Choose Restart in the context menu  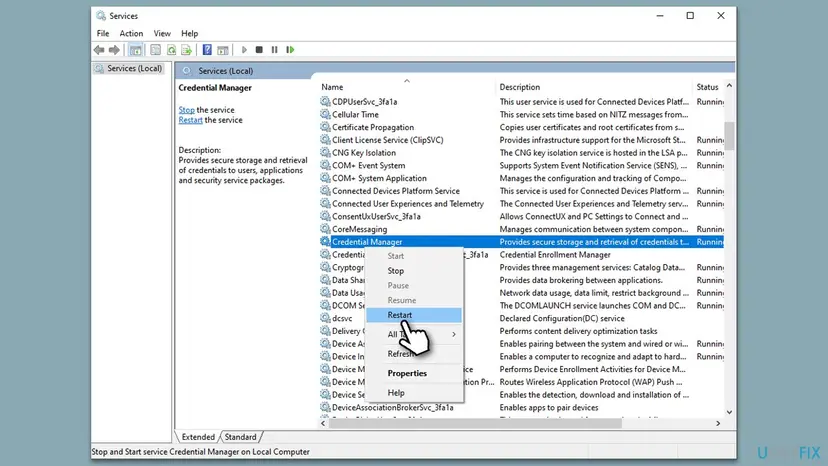(x=414, y=315)
